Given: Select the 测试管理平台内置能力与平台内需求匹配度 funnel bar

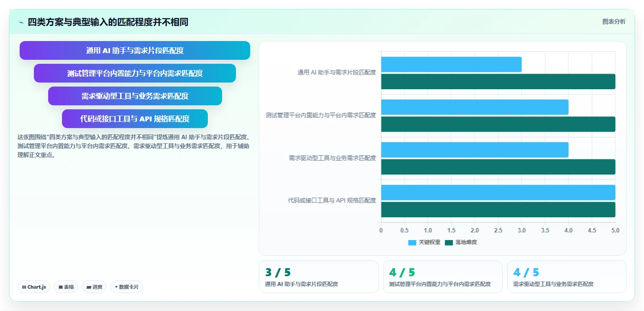Looking at the screenshot, I should point(135,73).
